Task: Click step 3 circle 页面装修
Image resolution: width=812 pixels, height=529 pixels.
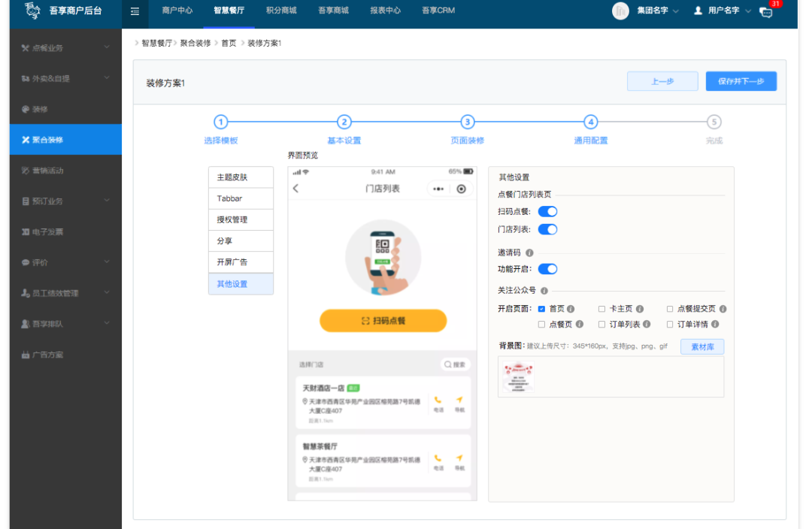Action: click(x=467, y=122)
